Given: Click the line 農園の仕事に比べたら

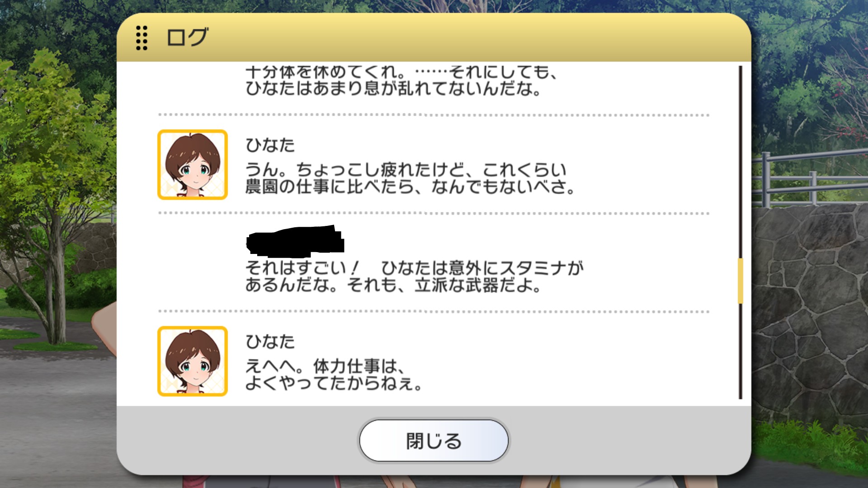Looking at the screenshot, I should (x=410, y=187).
